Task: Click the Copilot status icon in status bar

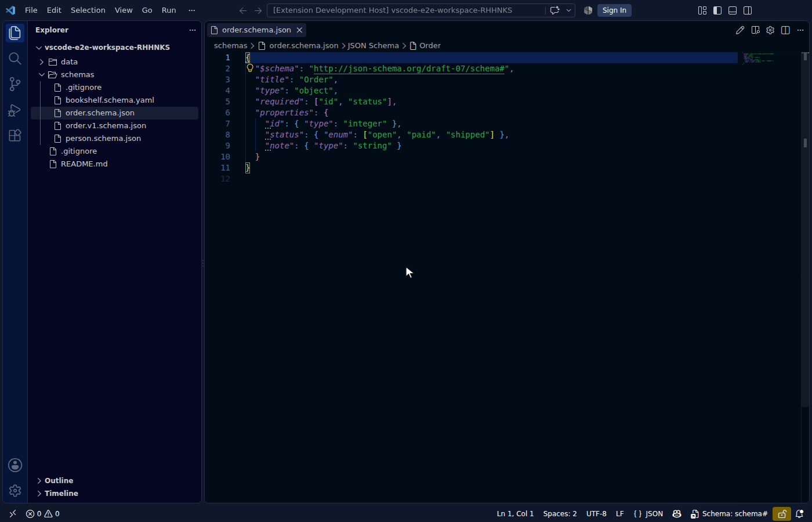Action: (x=677, y=514)
